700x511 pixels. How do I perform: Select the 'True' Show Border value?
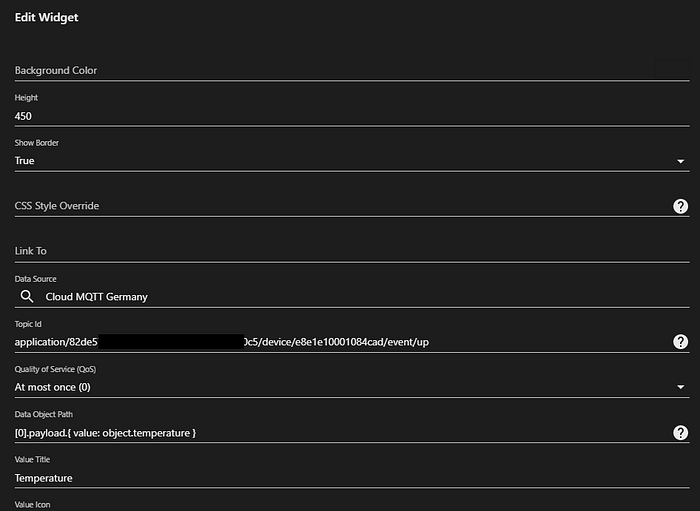coord(25,161)
